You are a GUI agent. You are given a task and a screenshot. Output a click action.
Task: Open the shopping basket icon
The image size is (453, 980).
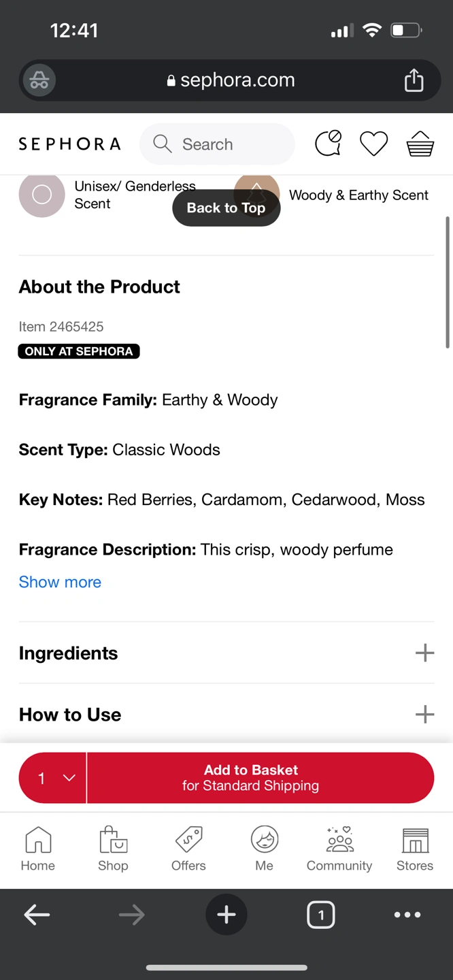tap(420, 144)
